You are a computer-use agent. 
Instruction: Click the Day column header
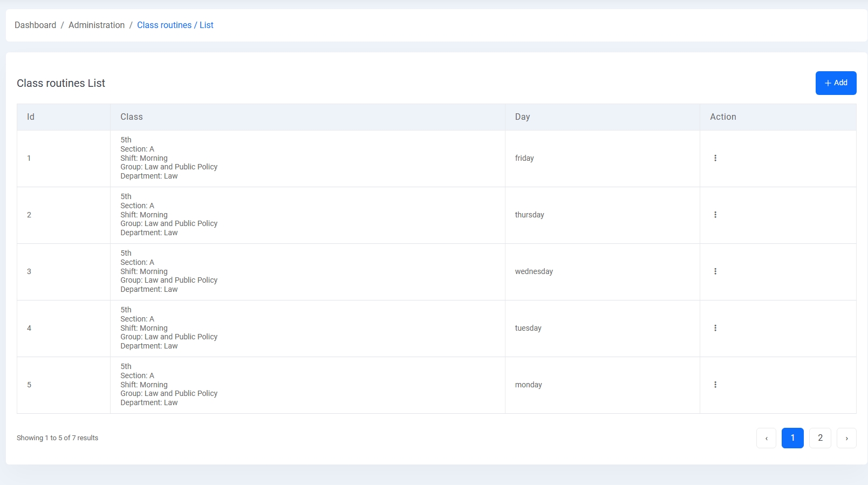(x=522, y=117)
